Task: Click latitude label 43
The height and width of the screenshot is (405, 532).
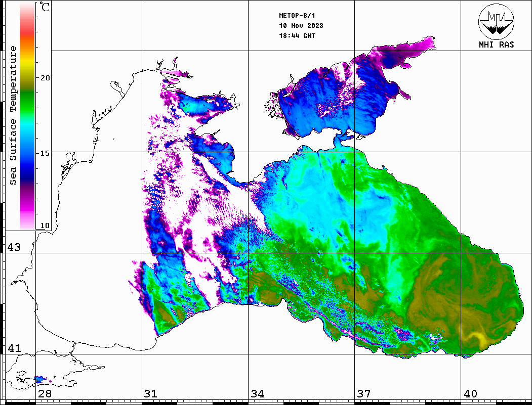Action: click(14, 247)
